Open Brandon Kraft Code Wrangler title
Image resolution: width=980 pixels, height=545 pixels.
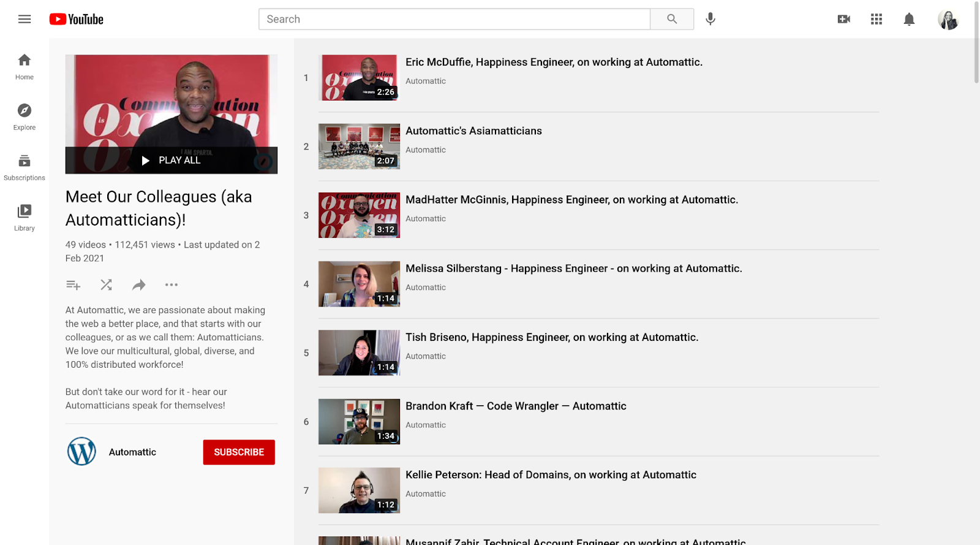tap(516, 406)
